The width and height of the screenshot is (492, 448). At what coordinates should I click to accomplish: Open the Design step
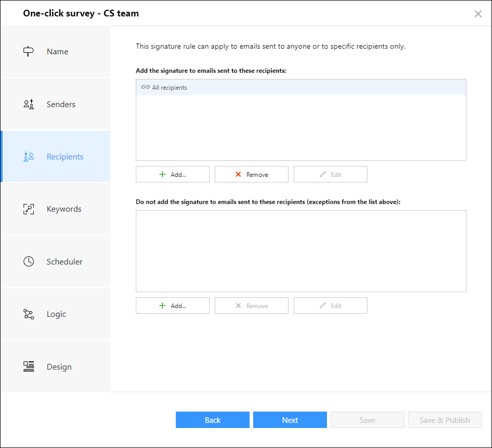click(55, 366)
